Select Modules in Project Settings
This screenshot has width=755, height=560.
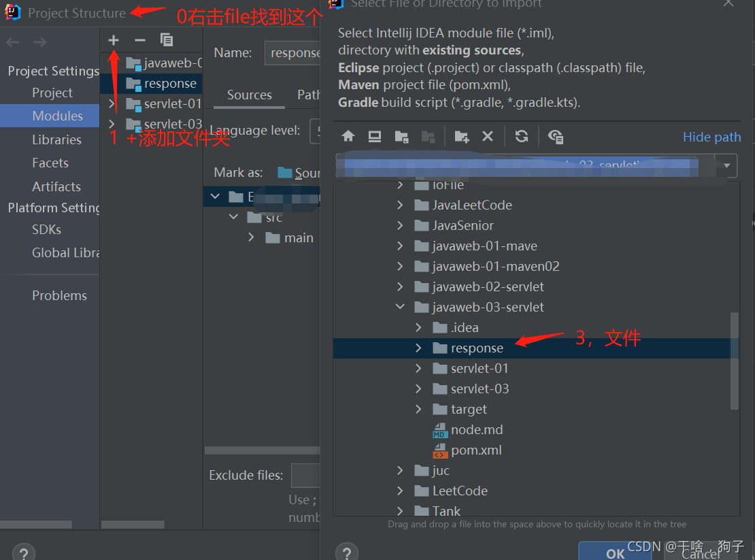(x=50, y=116)
